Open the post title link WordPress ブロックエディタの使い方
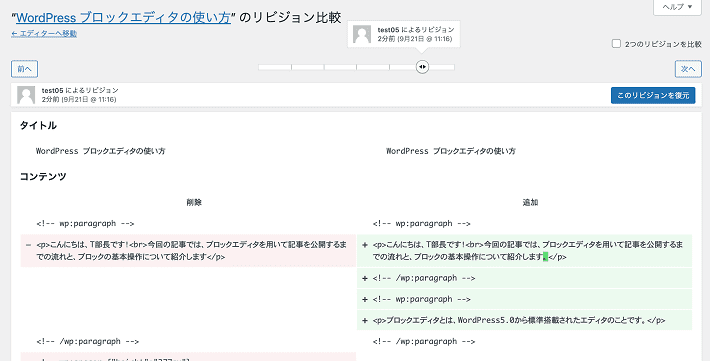710x361 pixels. pos(123,18)
